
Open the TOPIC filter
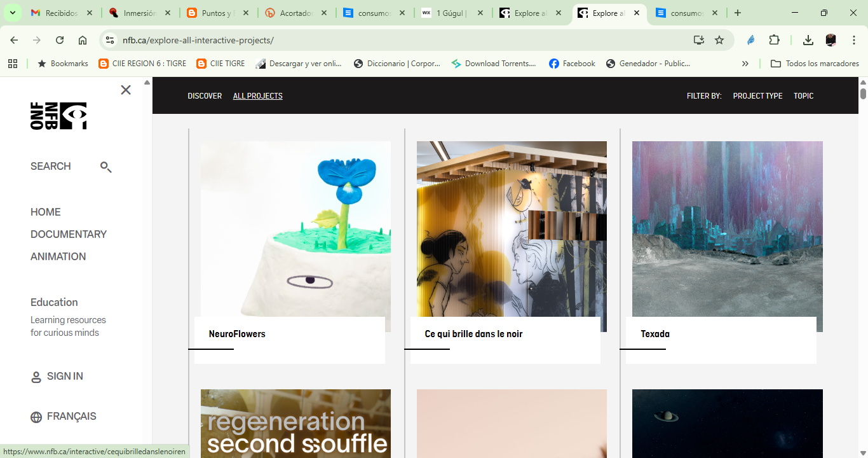(x=803, y=95)
